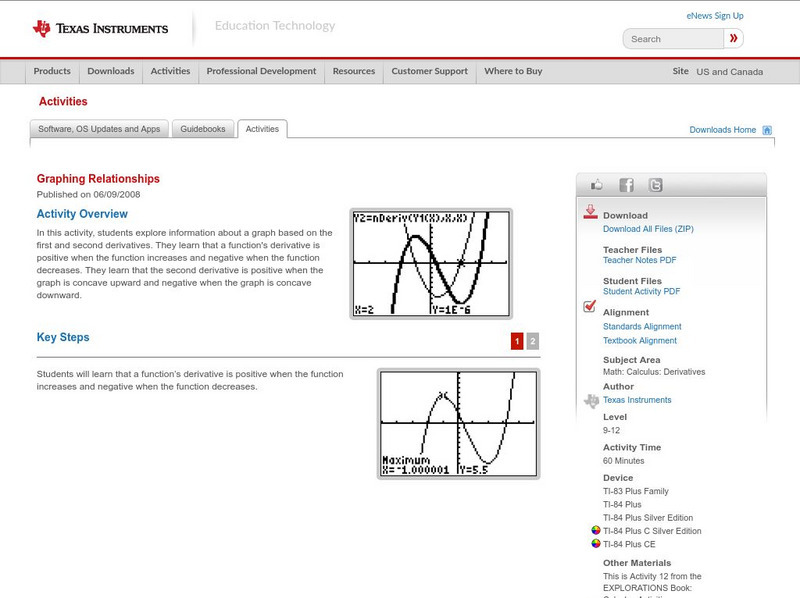Click into the Search field
This screenshot has height=598, width=800.
coord(673,39)
